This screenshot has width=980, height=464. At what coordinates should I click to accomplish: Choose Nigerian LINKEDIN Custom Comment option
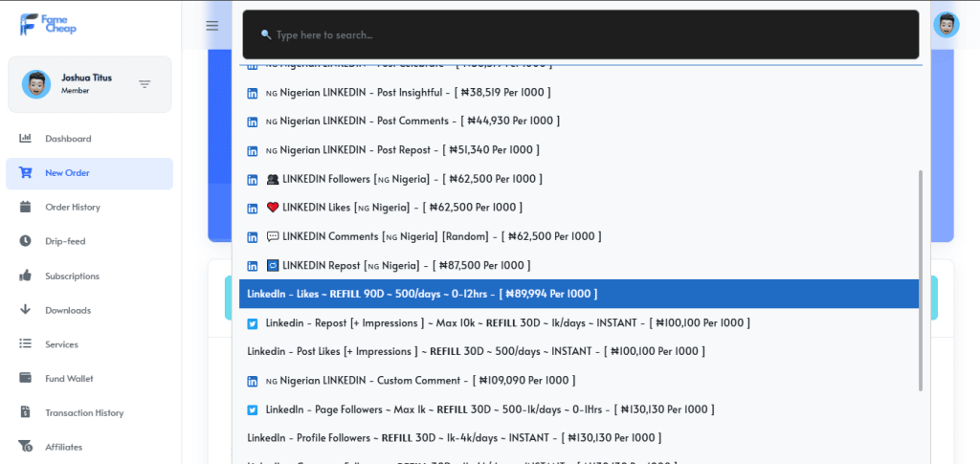pos(579,381)
